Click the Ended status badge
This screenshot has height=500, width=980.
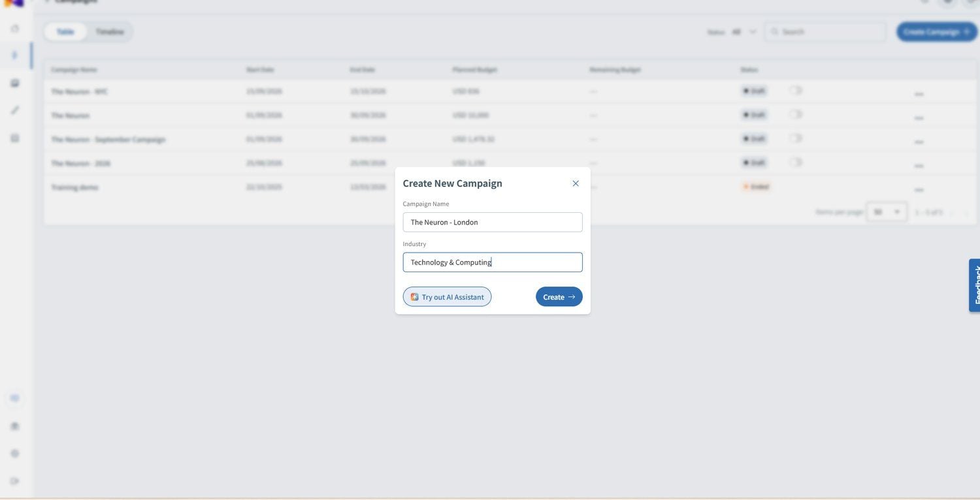(x=756, y=187)
